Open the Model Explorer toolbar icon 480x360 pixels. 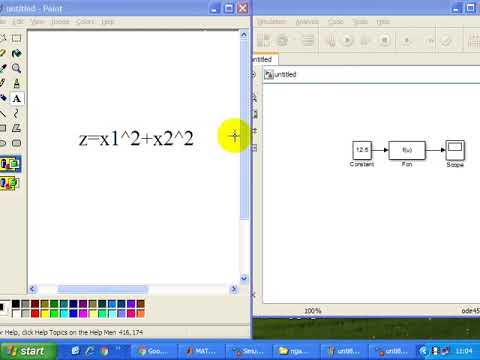click(308, 41)
